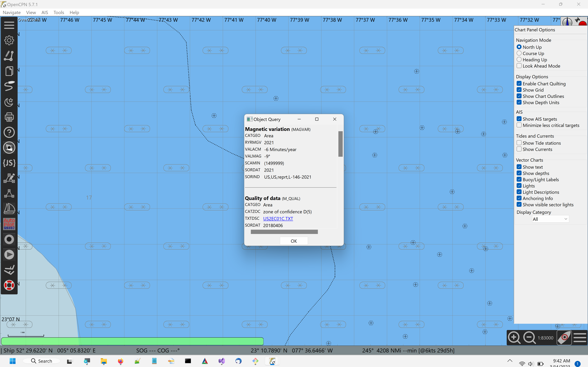Select the Create Route tool
The image size is (588, 367).
pos(9,56)
